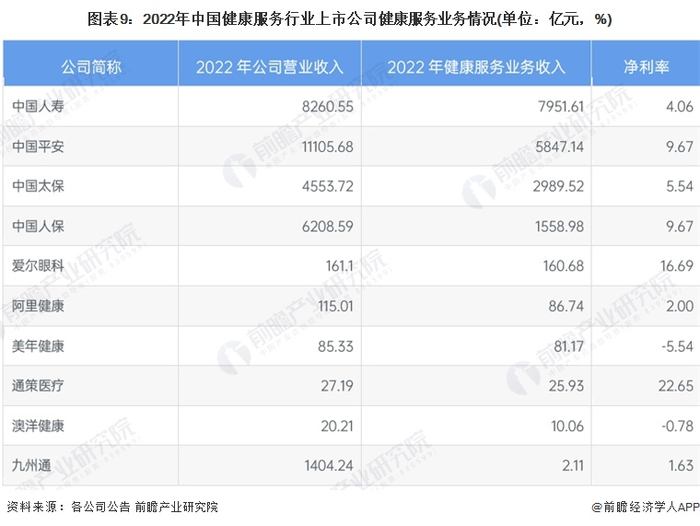The width and height of the screenshot is (700, 526).
Task: Select the company name 阿里健康
Action: (38, 306)
